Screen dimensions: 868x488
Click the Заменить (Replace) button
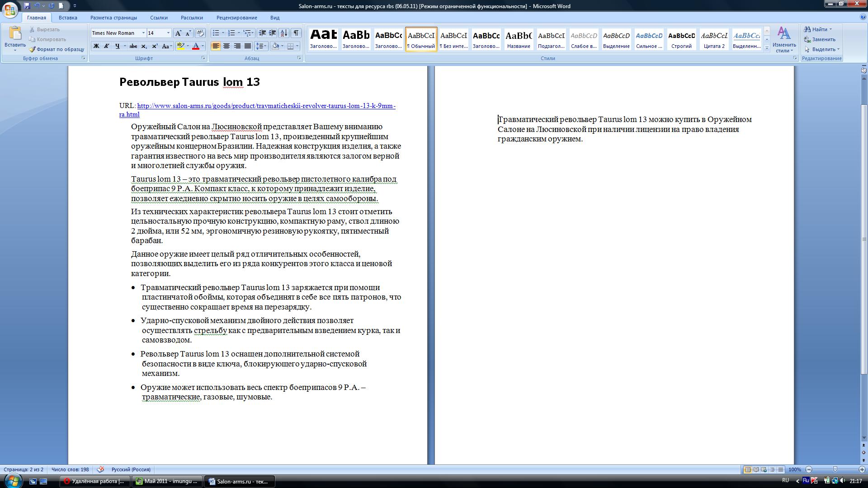pos(823,39)
